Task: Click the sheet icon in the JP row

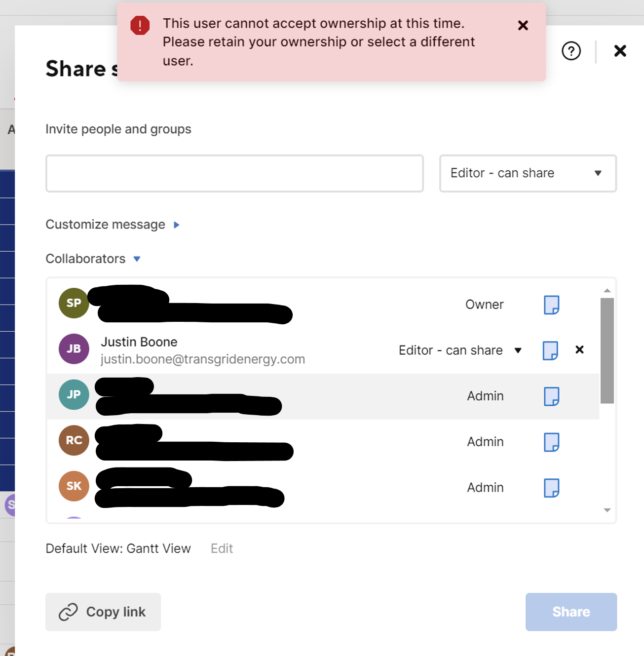Action: (x=551, y=396)
